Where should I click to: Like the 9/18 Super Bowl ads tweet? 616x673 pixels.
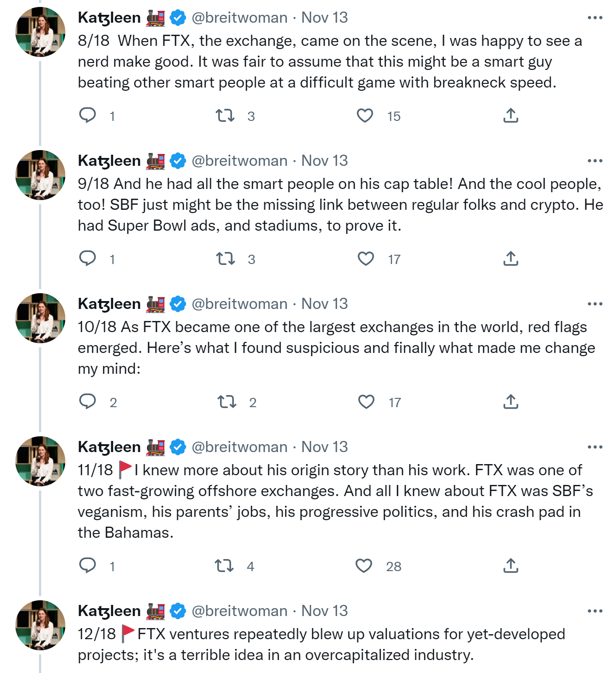click(x=365, y=258)
